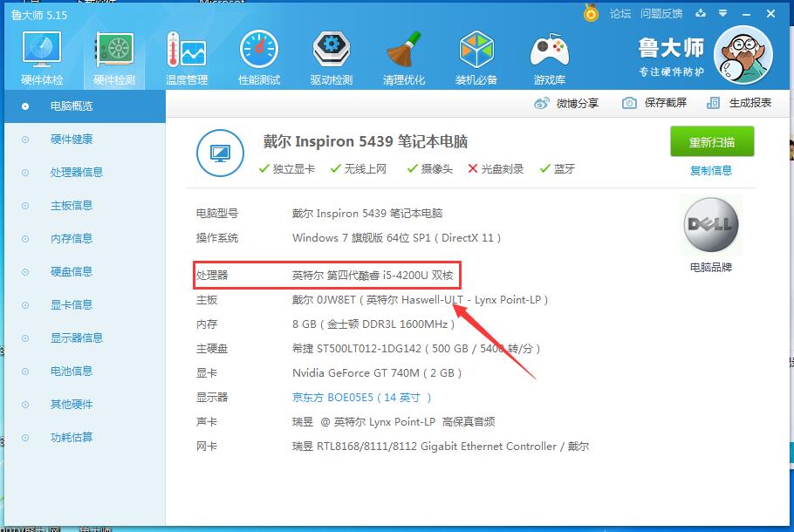Click the 英特尔 第四代酷睿 i5-4200U value
Viewport: 794px width, 532px height.
373,276
